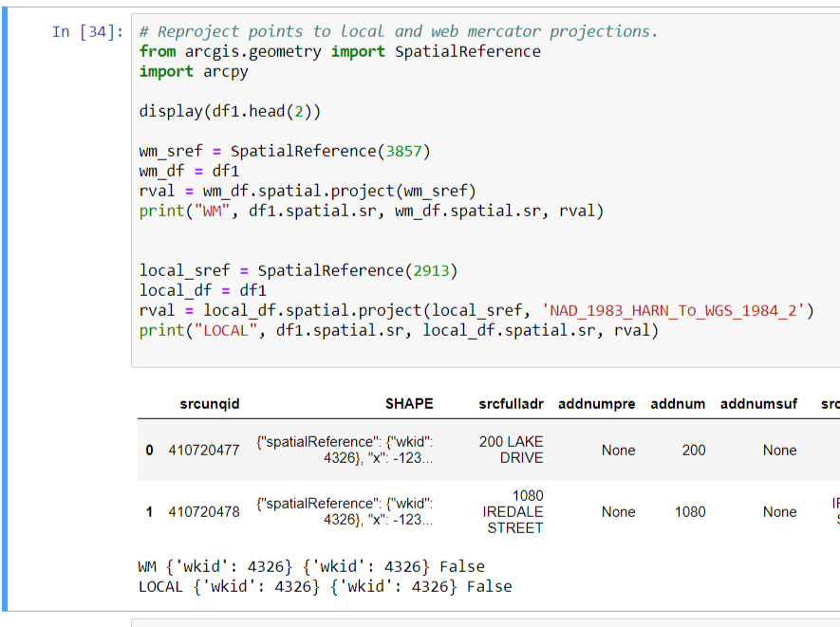Click the '1080 IREDALE STREET' address cell
This screenshot has height=627, width=840.
coord(513,511)
